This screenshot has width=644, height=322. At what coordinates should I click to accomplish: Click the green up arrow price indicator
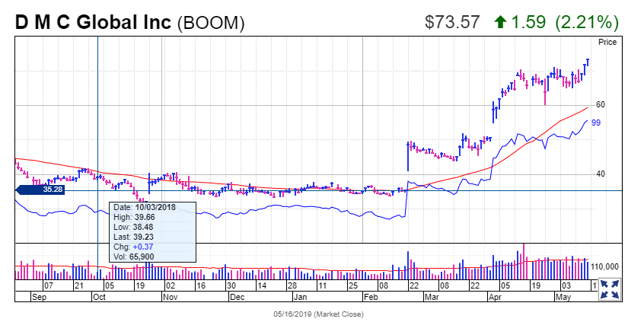tap(499, 23)
